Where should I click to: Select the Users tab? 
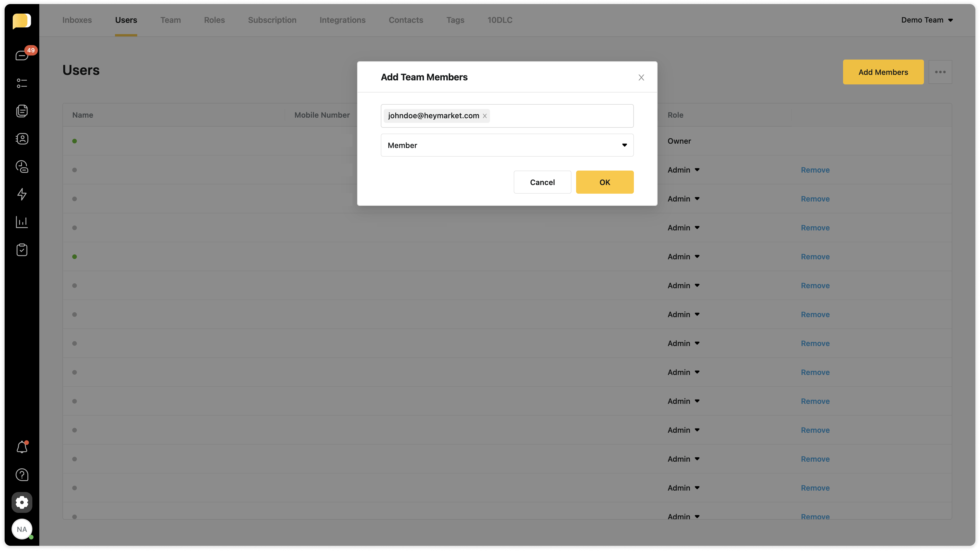126,20
